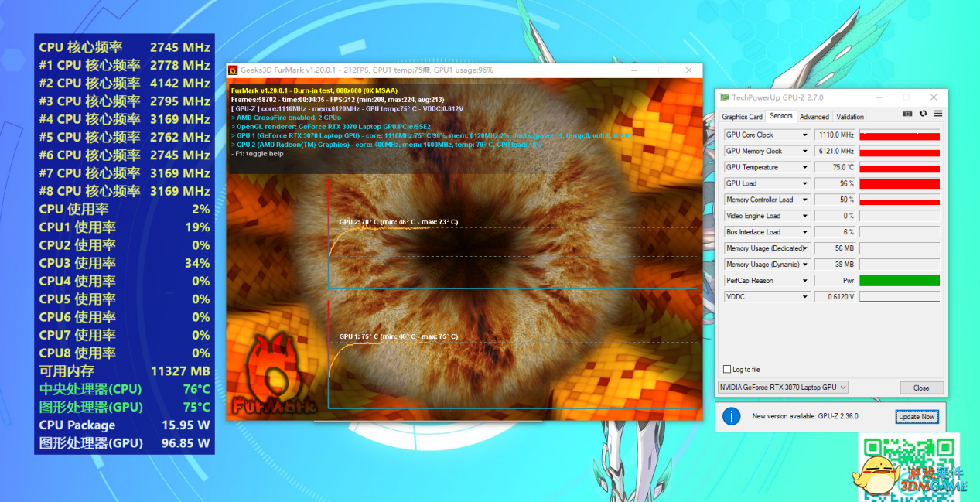Image resolution: width=980 pixels, height=502 pixels.
Task: Click the OpenGL renderer line in FurMark
Action: pos(330,126)
